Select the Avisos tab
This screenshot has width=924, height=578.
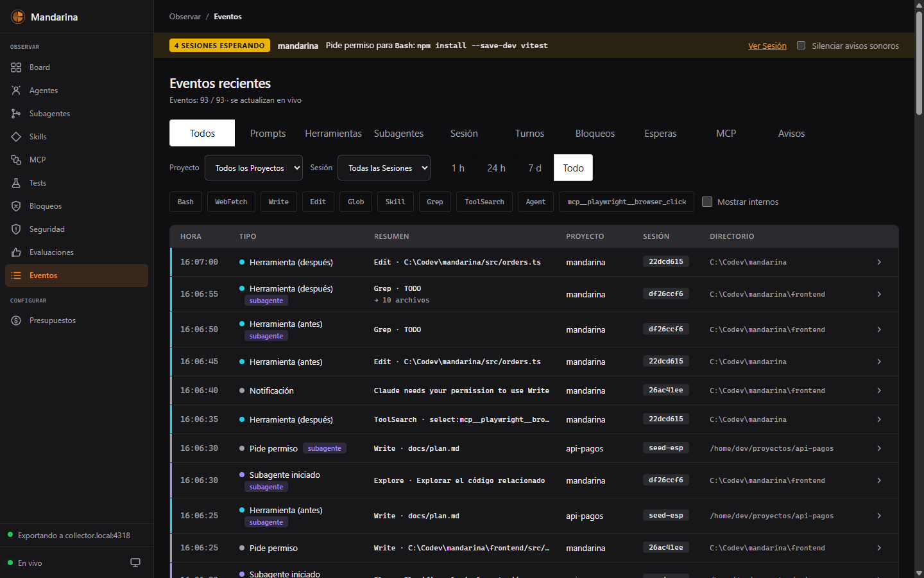point(791,133)
